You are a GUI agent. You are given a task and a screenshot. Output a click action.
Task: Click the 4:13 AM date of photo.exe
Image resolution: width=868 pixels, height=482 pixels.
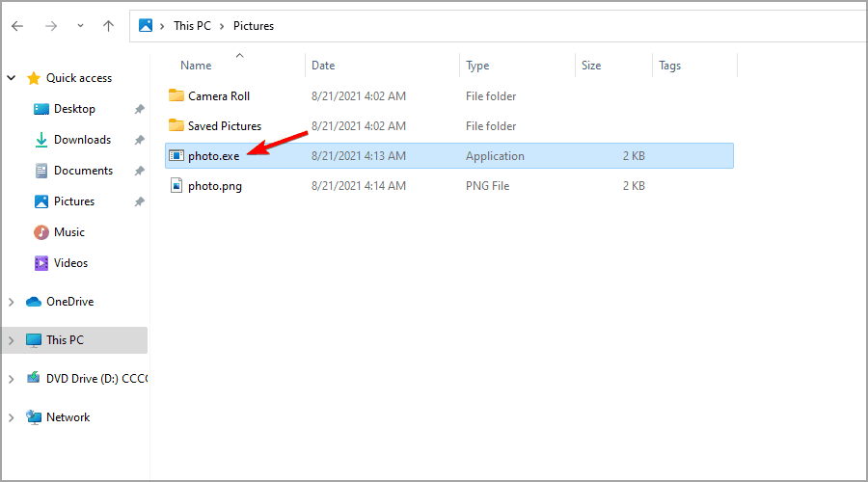coord(359,156)
